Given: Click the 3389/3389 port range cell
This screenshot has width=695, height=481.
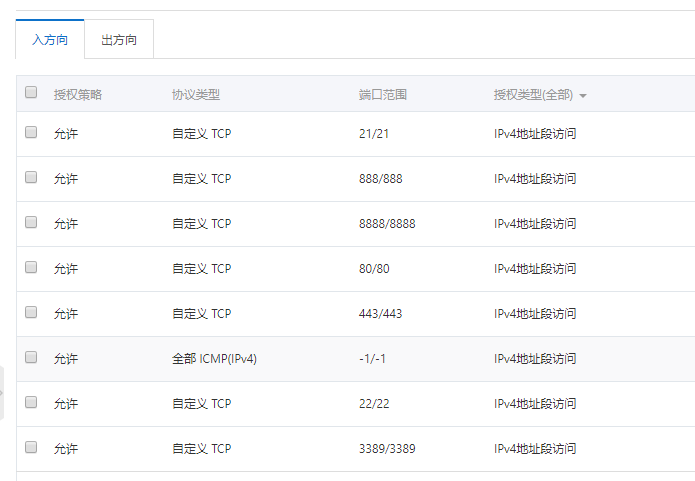Looking at the screenshot, I should coord(387,449).
